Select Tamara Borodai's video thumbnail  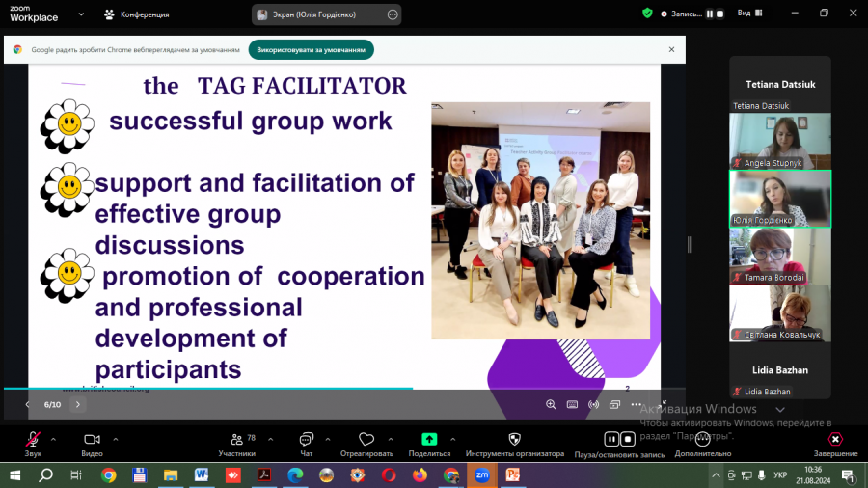coord(780,256)
